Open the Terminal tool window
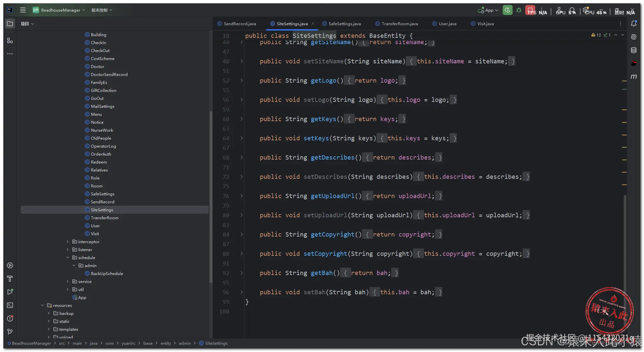Viewport: 644px width, 352px height. (10, 305)
